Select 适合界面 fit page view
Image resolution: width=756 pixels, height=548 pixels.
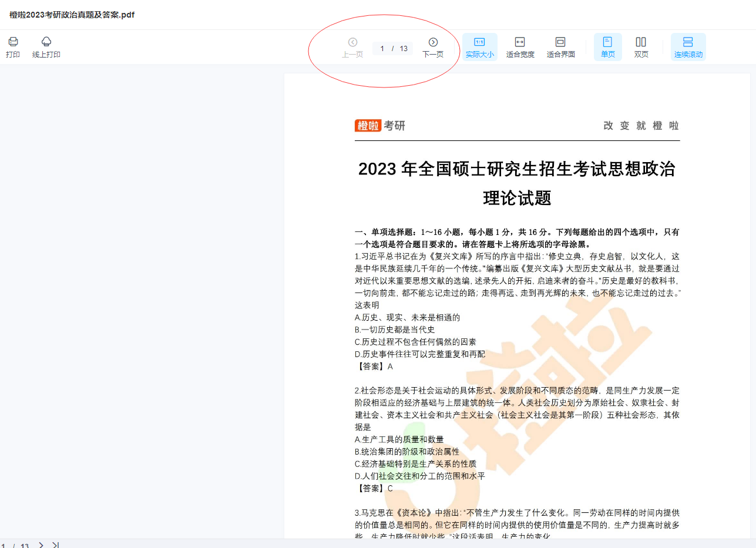click(x=560, y=47)
